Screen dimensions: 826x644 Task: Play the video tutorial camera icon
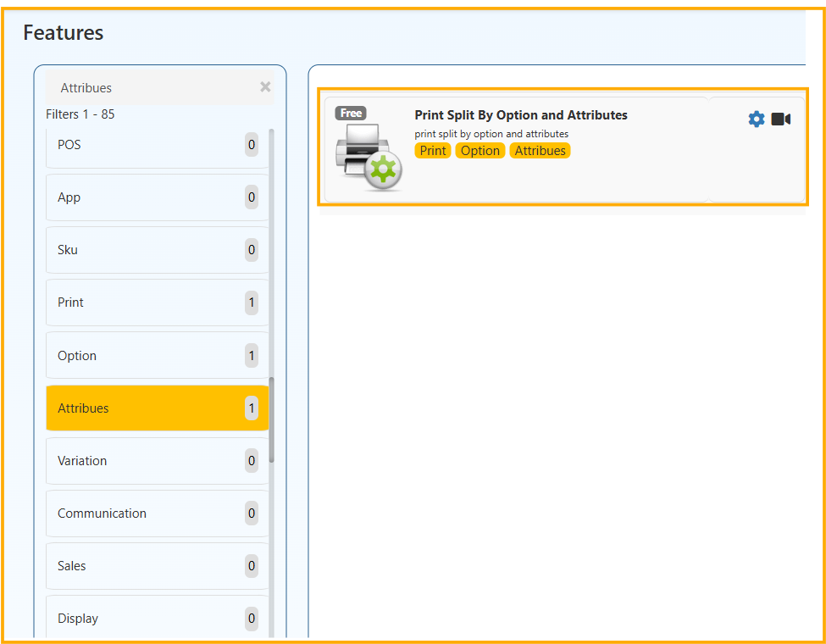[780, 119]
